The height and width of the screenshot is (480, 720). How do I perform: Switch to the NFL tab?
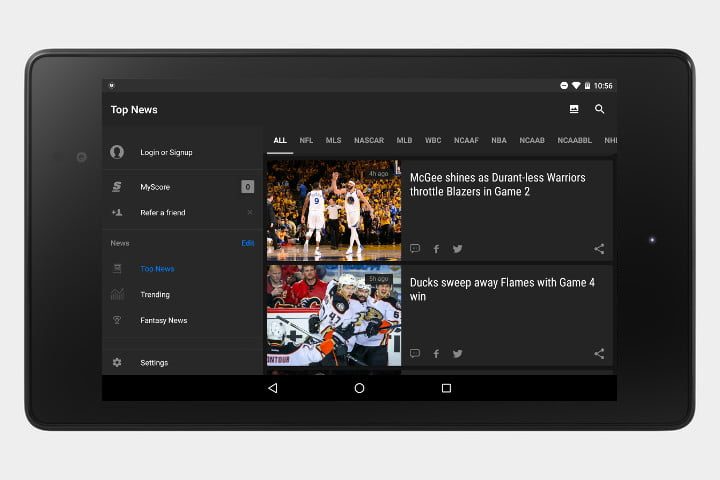click(x=306, y=141)
